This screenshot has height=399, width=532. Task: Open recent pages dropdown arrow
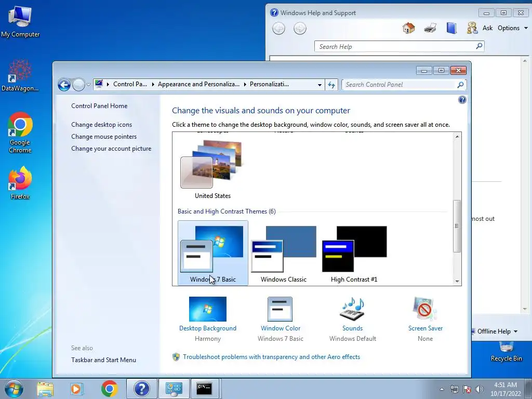88,85
